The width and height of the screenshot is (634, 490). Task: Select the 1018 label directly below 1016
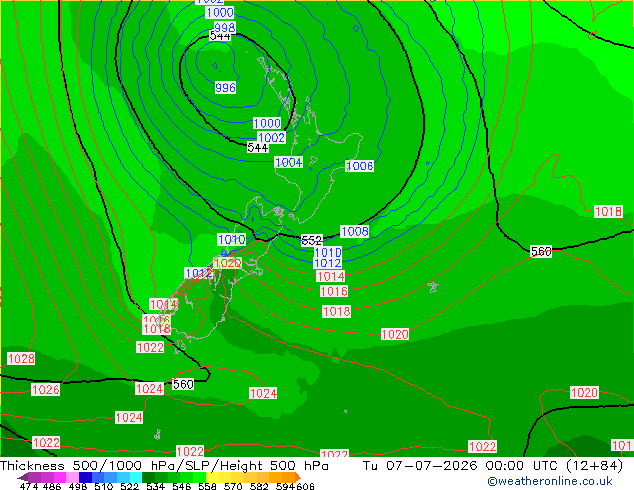336,311
